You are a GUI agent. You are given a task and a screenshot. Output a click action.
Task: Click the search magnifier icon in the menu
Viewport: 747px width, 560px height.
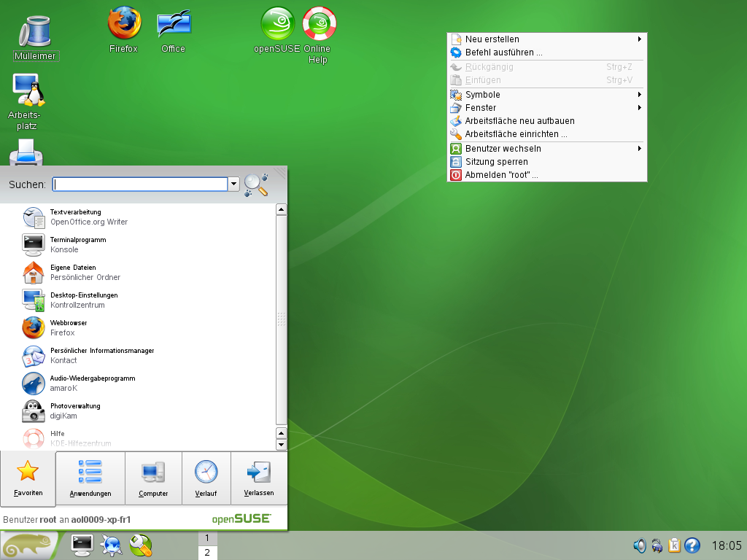(255, 184)
